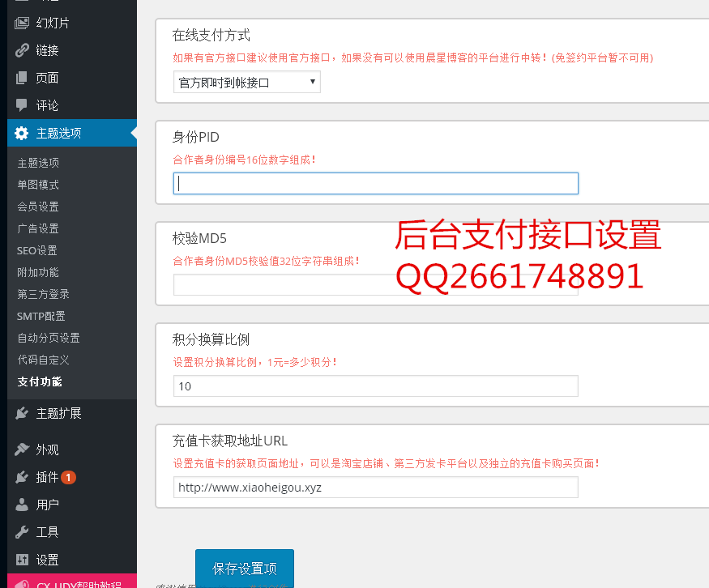The height and width of the screenshot is (588, 709).
Task: Open 外观 using the appearance icon
Action: (22, 449)
